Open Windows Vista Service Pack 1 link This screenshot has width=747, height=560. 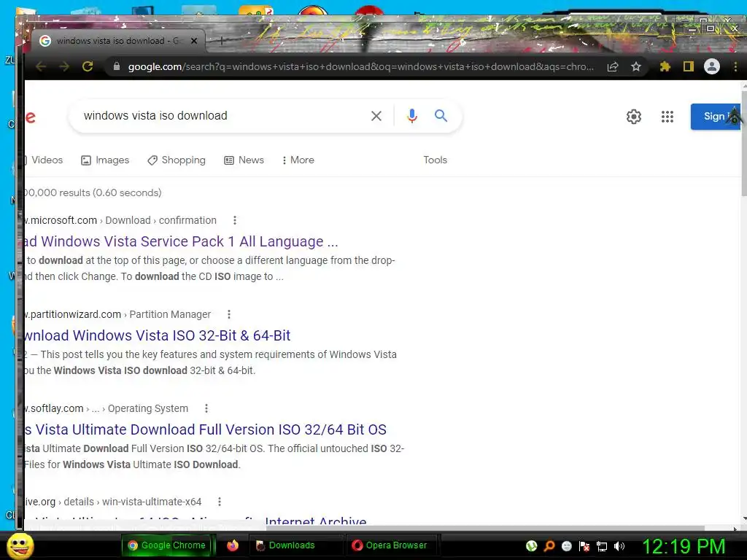(x=181, y=241)
